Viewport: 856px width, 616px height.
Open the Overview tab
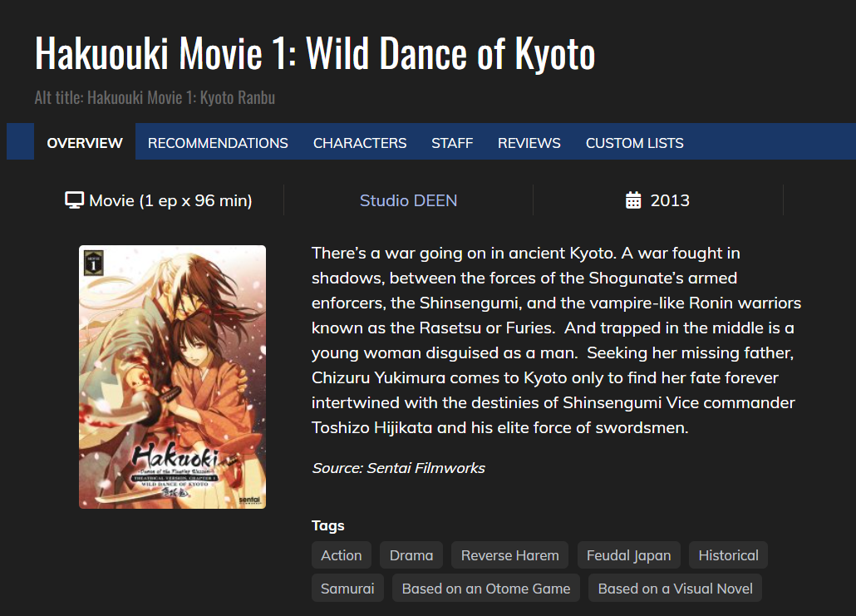click(85, 142)
